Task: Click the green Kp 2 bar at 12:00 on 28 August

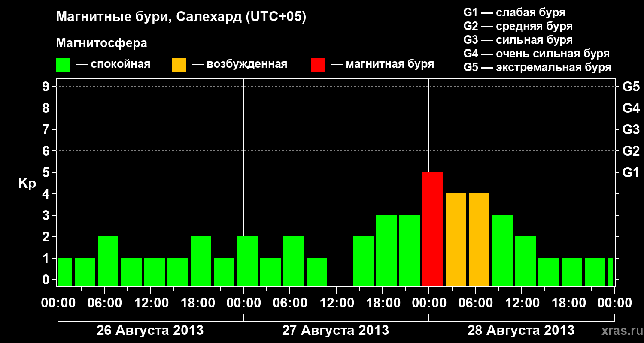Action: (526, 261)
